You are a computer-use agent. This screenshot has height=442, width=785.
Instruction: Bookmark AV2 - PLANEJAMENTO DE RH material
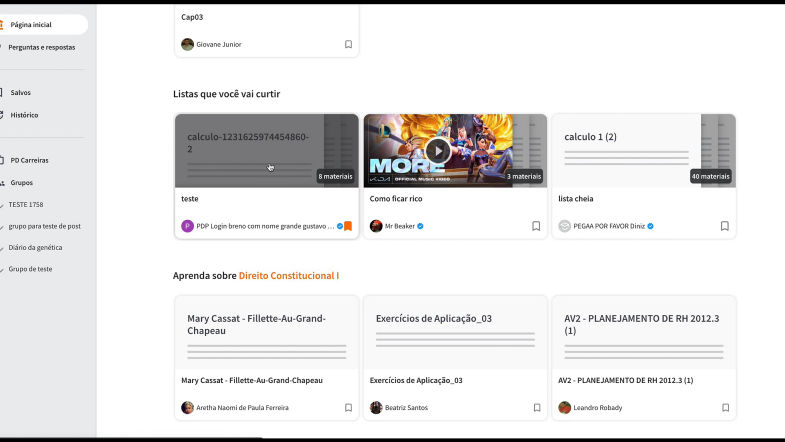[x=724, y=408]
